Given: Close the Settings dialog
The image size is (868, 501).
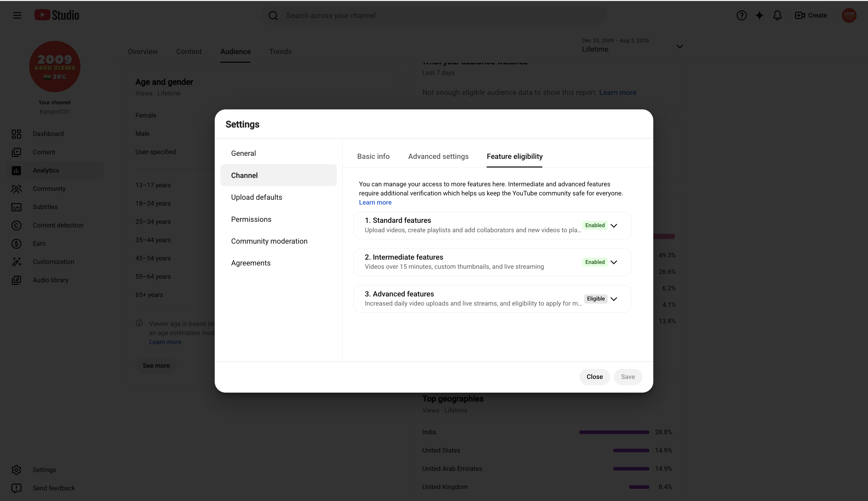Looking at the screenshot, I should [x=594, y=377].
